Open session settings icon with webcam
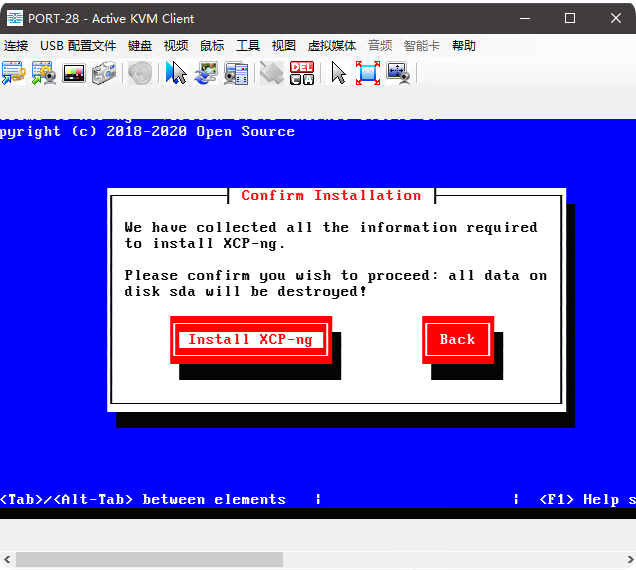Screen dimensions: 636x570 coord(43,73)
